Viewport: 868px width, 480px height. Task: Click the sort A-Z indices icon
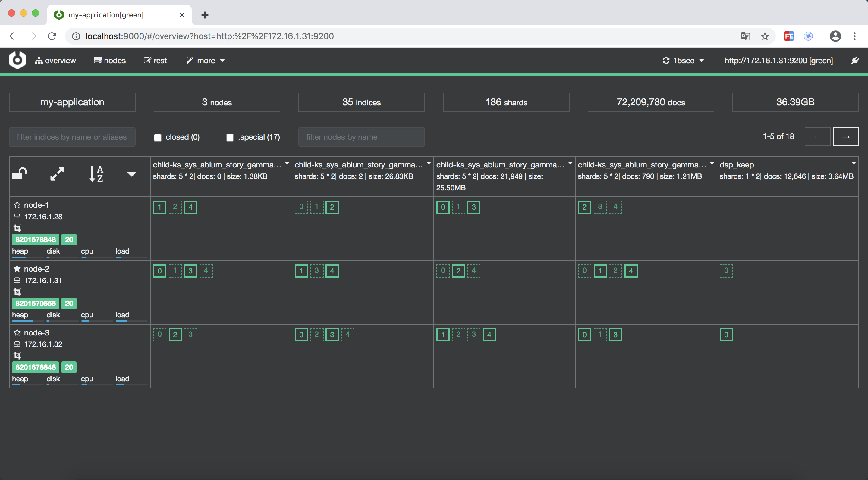tap(96, 174)
